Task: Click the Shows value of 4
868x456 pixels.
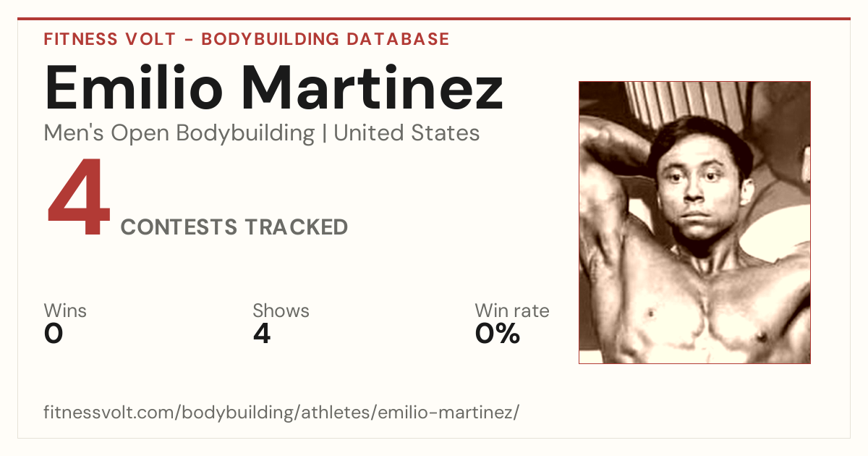Action: (x=262, y=334)
